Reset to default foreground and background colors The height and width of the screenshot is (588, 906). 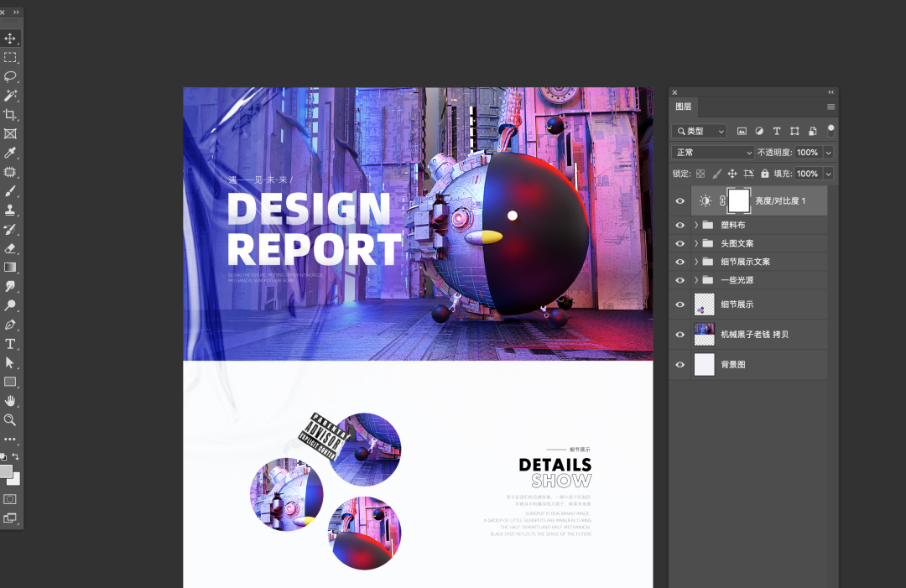3,457
